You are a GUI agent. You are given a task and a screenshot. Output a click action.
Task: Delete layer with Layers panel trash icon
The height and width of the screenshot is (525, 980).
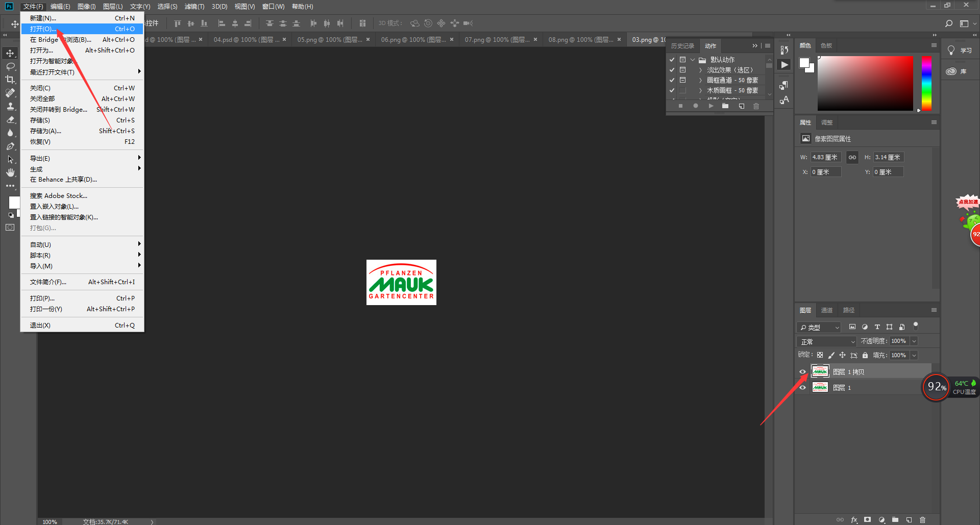(x=923, y=520)
